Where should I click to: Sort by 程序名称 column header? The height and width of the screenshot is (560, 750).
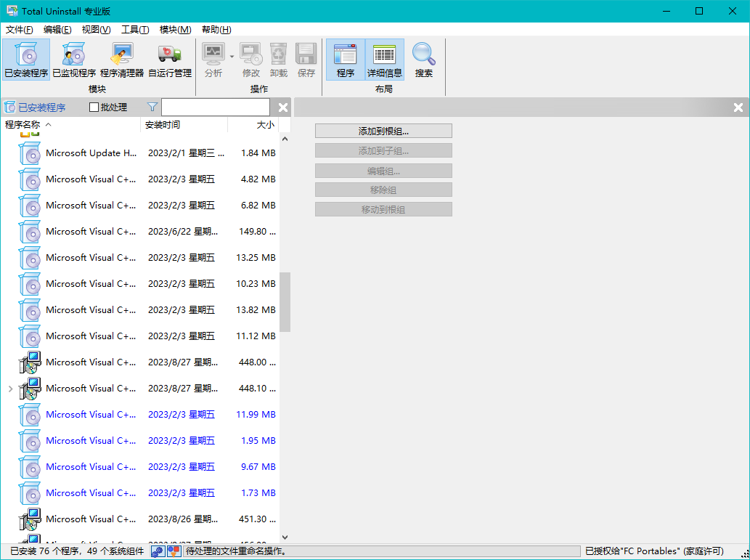point(71,125)
